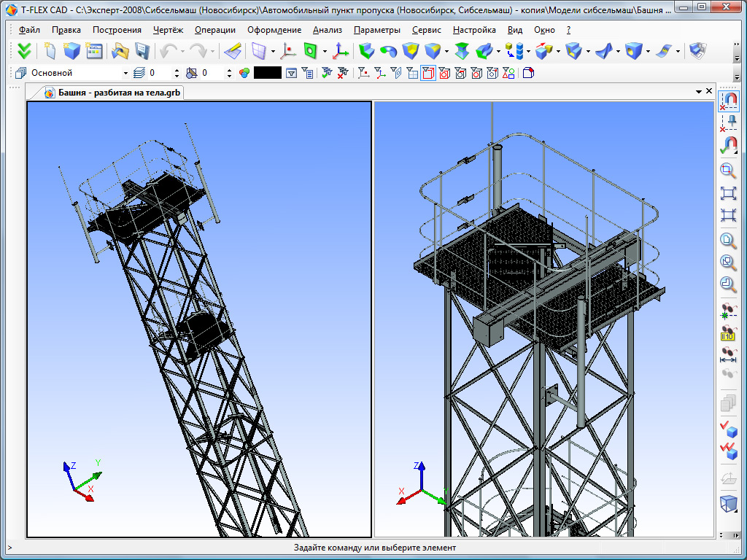Toggle the active edge selection filter button
The width and height of the screenshot is (747, 560).
(x=428, y=73)
